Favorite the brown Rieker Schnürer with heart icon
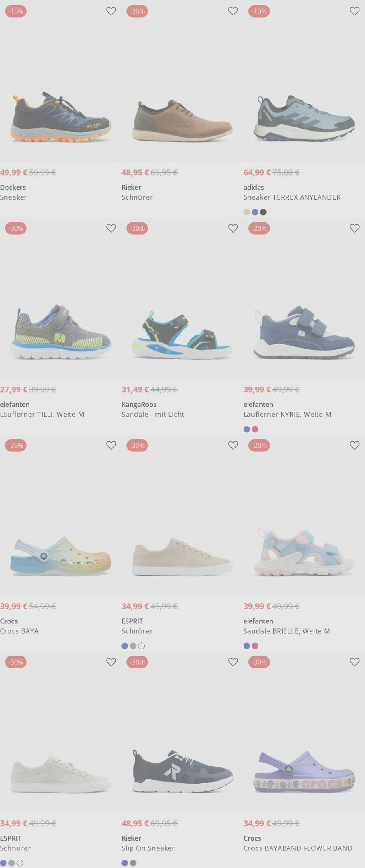Screen dimensions: 365x868 [x=233, y=11]
